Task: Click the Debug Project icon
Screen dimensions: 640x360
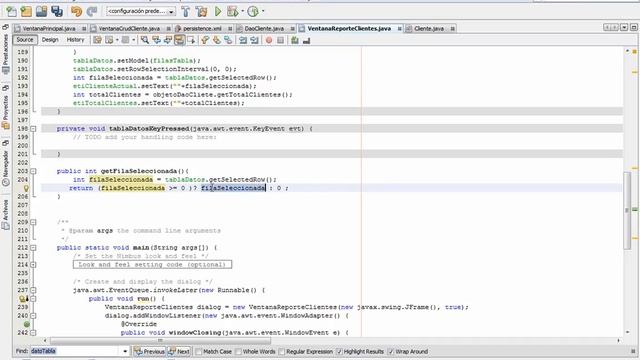Action: tap(232, 11)
